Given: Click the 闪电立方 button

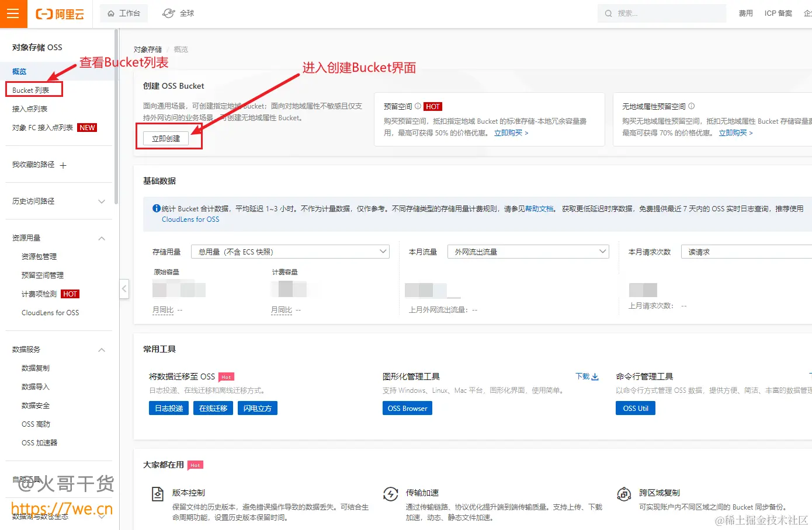Looking at the screenshot, I should (258, 408).
